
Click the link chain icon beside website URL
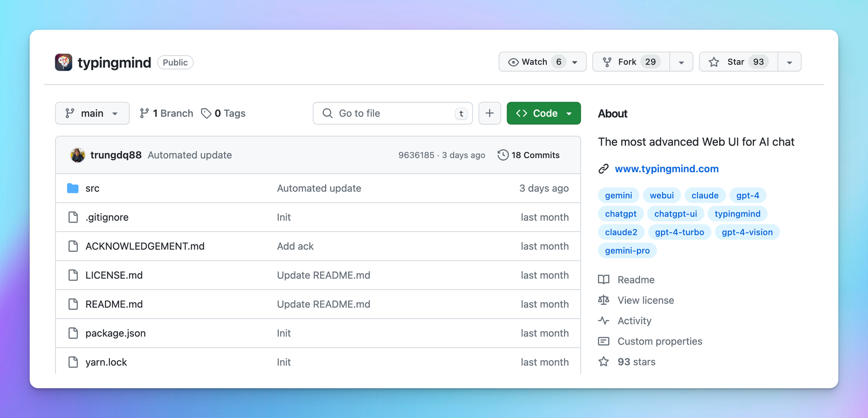604,169
